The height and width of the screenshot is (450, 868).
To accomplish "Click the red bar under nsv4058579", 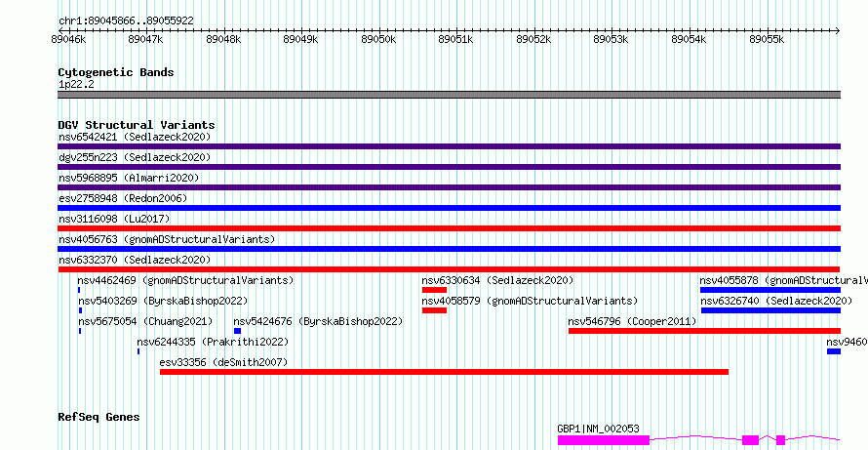I will (x=434, y=310).
